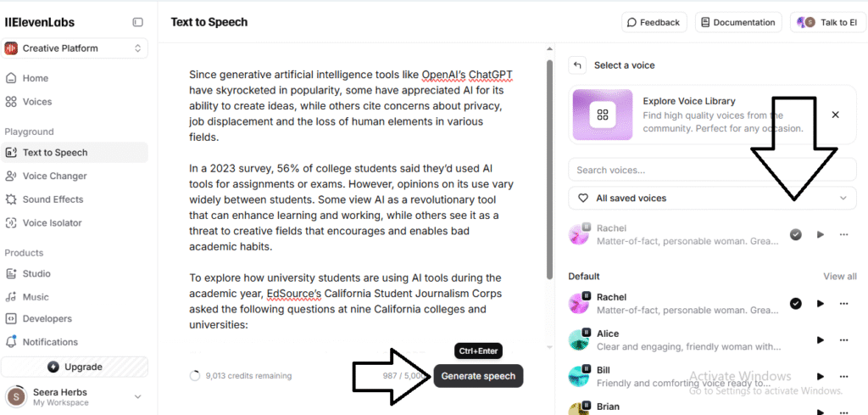868x415 pixels.
Task: Play Rachel default voice preview
Action: click(x=820, y=304)
